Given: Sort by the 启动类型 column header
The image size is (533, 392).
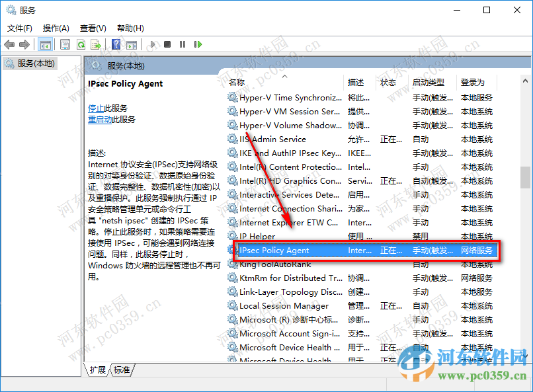Looking at the screenshot, I should coord(429,81).
